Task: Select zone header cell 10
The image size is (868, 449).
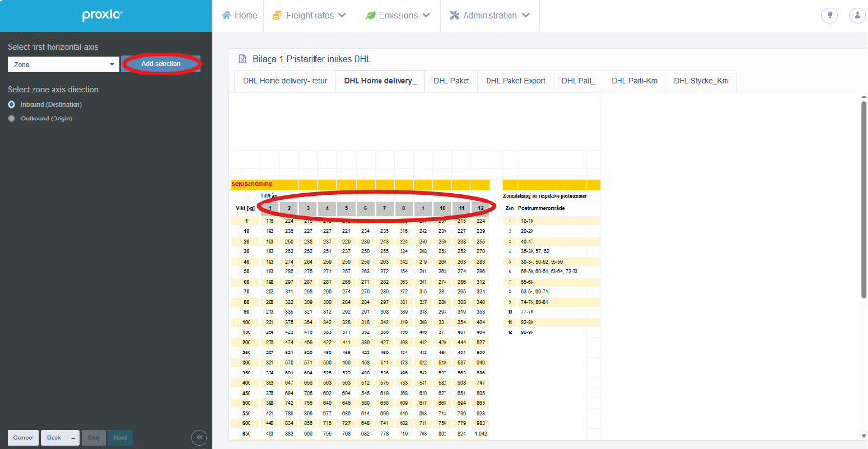Action: (x=443, y=208)
